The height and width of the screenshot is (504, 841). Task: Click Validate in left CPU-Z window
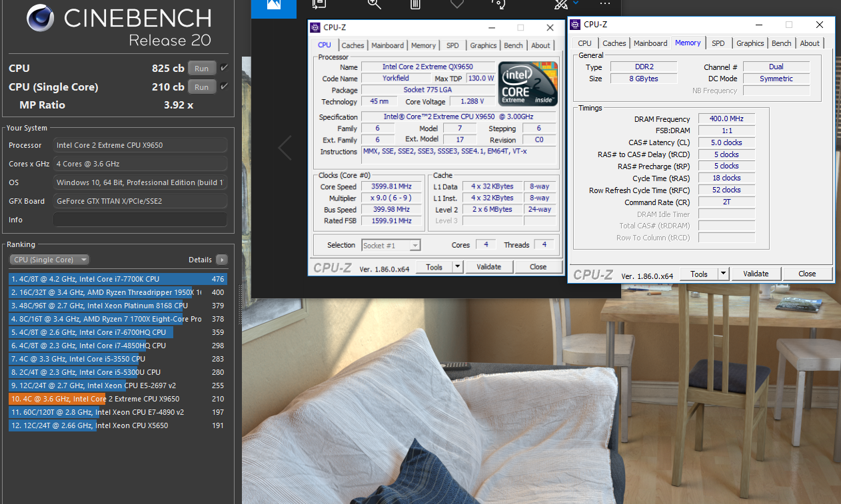[x=488, y=267]
